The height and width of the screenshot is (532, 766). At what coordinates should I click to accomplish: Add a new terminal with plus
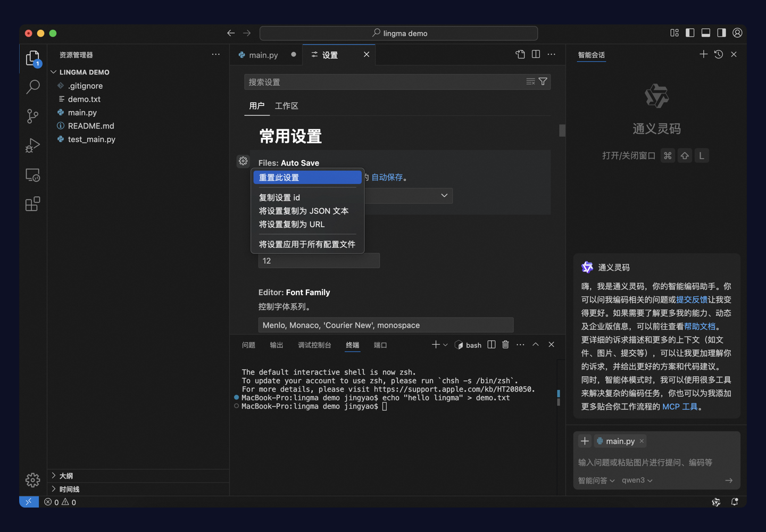pos(436,345)
